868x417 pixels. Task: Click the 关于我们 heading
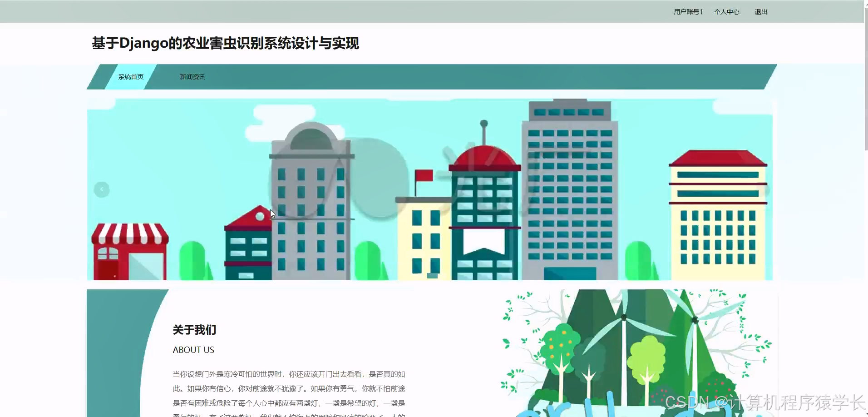(194, 330)
